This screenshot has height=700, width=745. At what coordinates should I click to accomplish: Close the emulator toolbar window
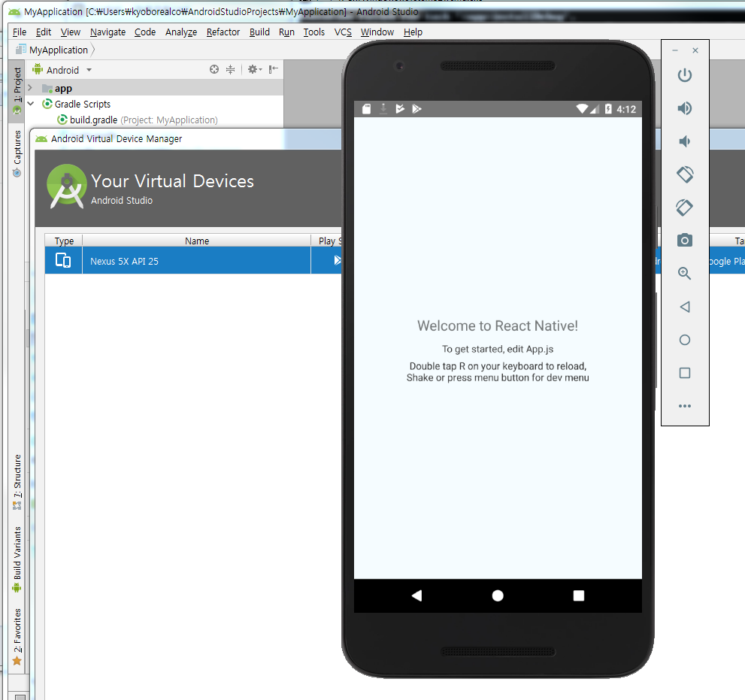point(695,50)
